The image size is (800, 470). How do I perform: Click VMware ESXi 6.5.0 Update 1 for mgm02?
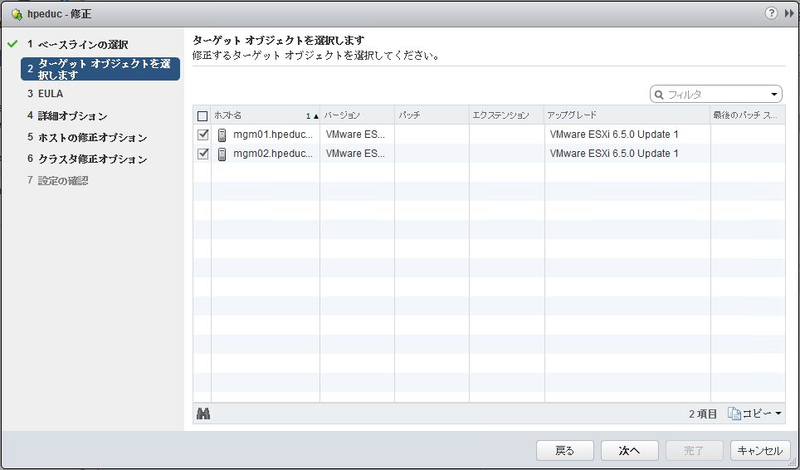(x=614, y=154)
